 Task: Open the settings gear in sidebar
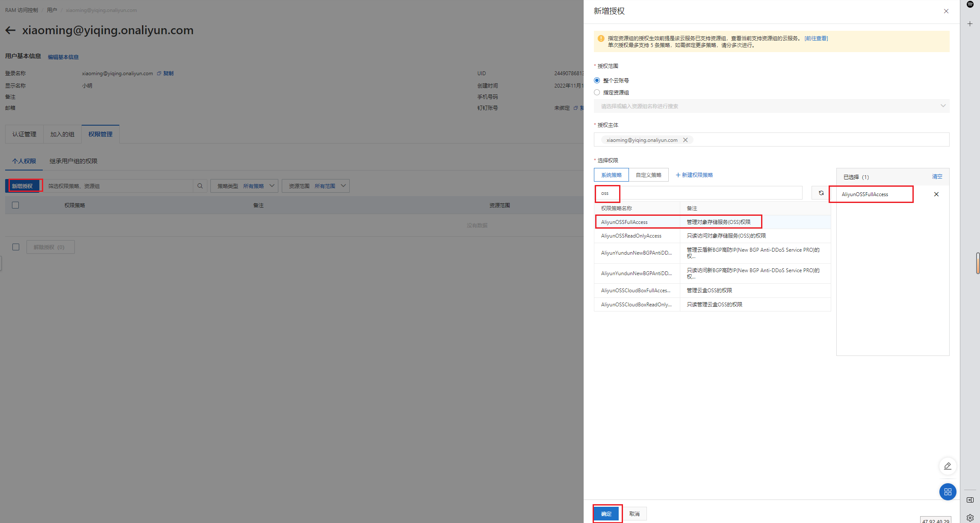pos(970,517)
